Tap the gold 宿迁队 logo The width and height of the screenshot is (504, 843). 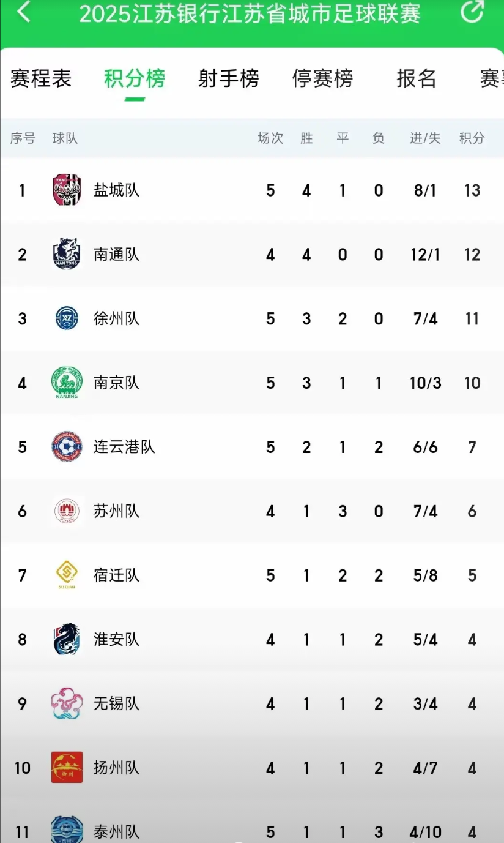pos(67,574)
